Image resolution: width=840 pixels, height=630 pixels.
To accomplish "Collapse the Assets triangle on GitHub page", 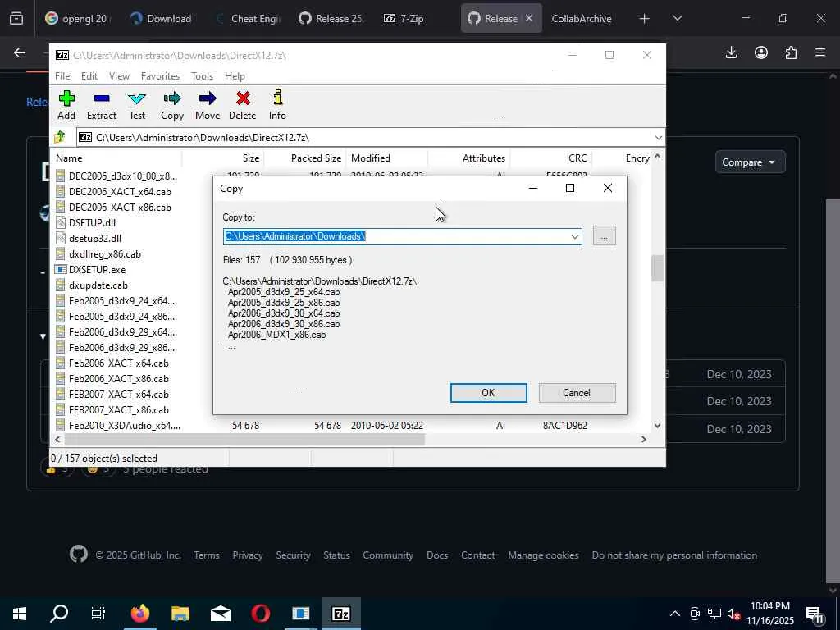I will [x=43, y=336].
